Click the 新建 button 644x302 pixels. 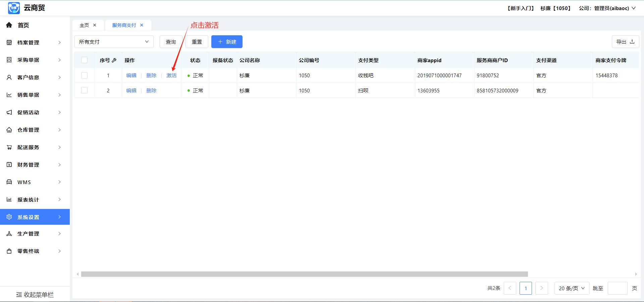(227, 42)
